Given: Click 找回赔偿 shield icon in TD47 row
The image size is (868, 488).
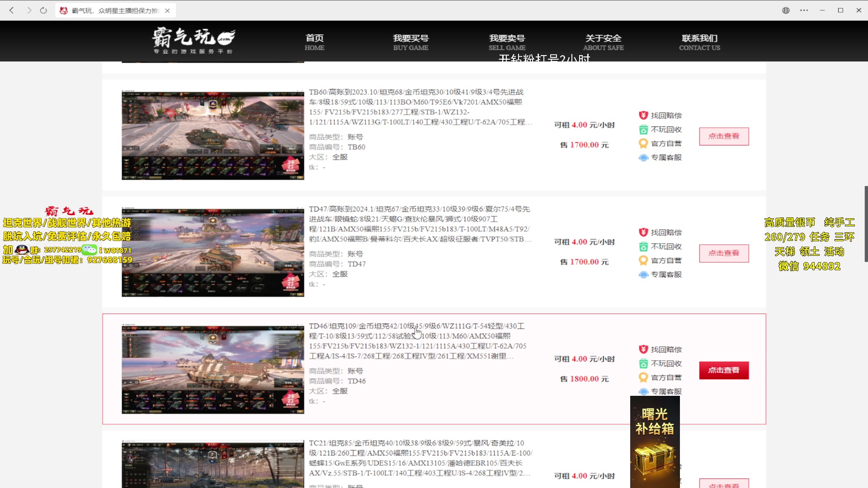Looking at the screenshot, I should coord(643,232).
